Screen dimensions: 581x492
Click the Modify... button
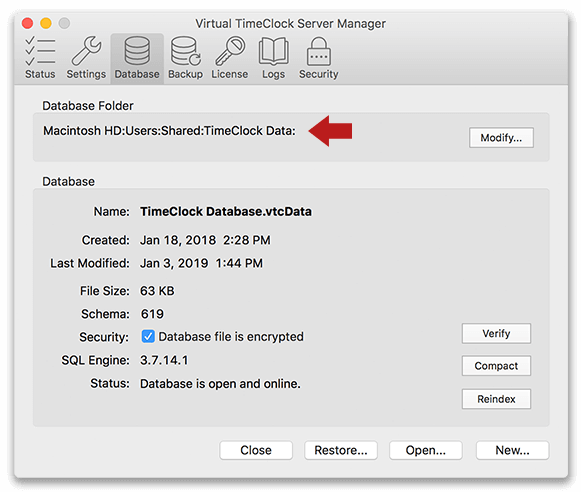click(501, 138)
